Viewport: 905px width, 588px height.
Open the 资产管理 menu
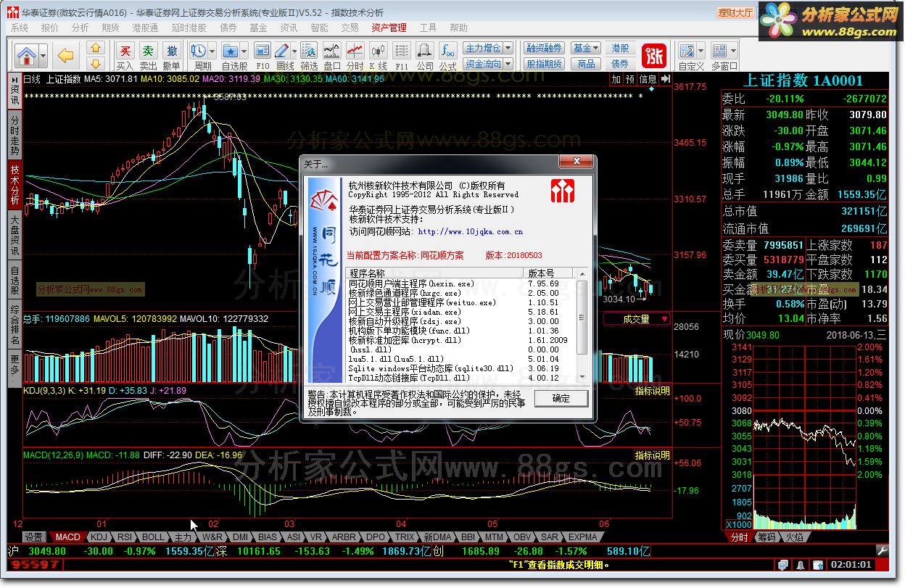click(389, 28)
